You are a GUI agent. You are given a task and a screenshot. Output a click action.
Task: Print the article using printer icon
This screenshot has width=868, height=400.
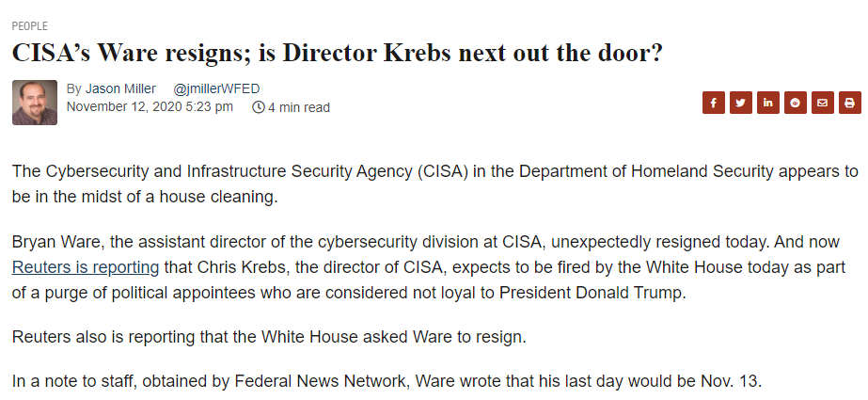(x=849, y=103)
